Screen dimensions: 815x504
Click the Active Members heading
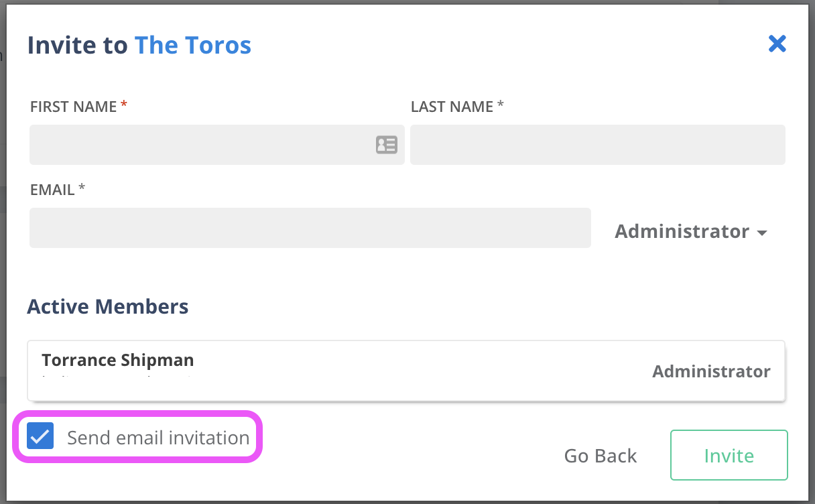pos(107,306)
